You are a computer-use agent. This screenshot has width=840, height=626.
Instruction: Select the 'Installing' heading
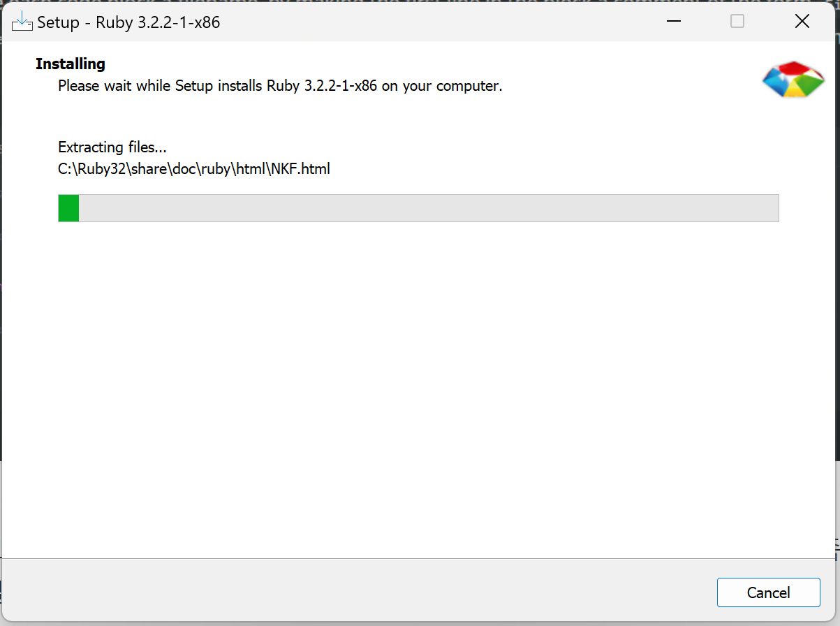click(71, 64)
